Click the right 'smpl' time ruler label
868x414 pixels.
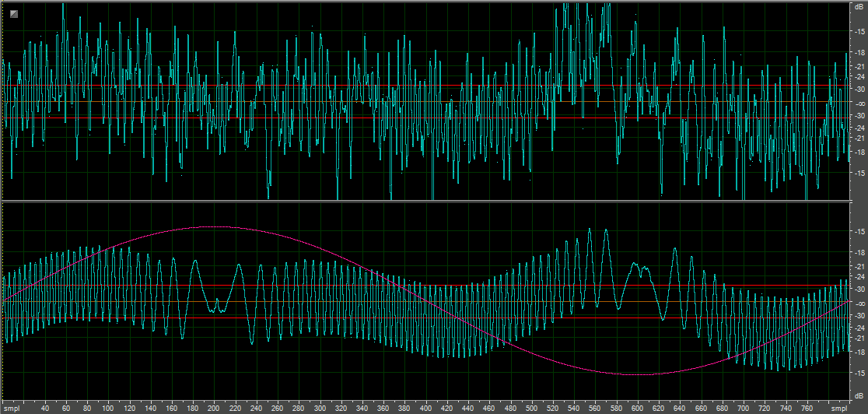840,409
